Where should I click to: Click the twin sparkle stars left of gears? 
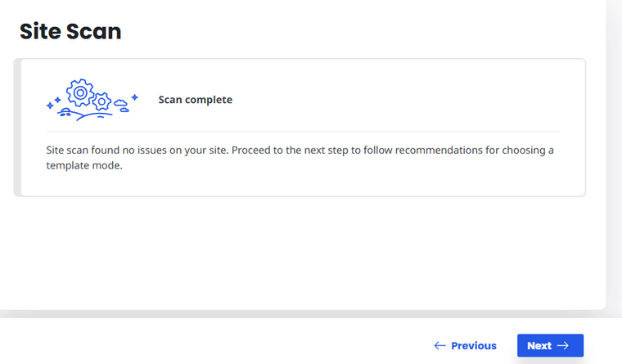pos(53,103)
